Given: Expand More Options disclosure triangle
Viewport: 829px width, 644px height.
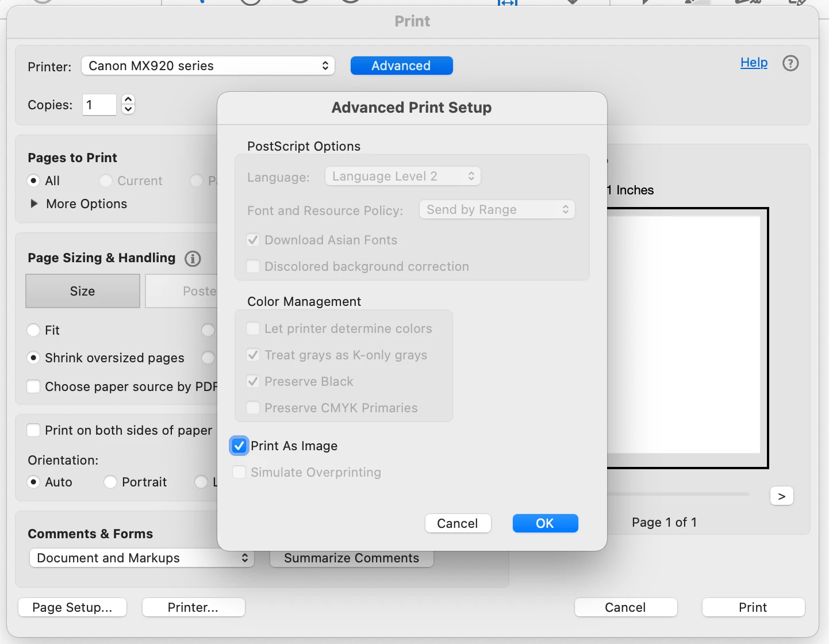Looking at the screenshot, I should (x=34, y=204).
